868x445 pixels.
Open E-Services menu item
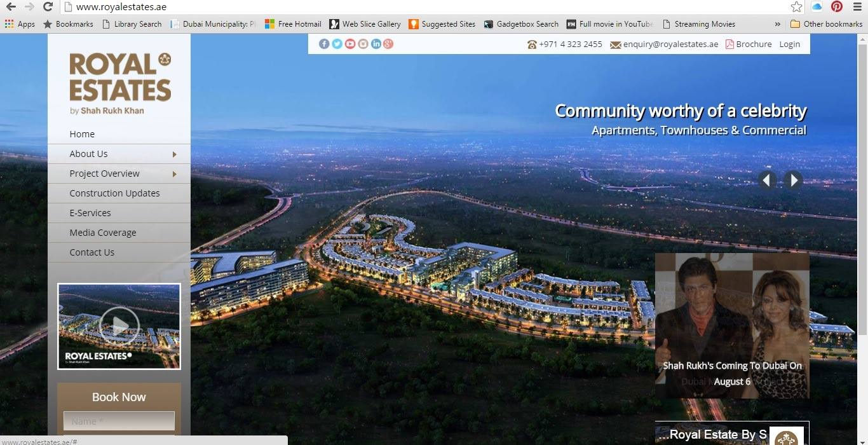90,213
